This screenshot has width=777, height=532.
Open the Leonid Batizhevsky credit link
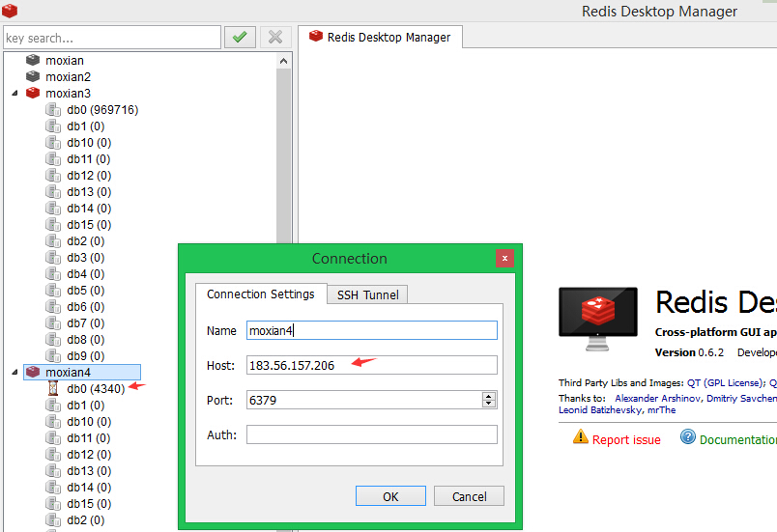pos(600,410)
